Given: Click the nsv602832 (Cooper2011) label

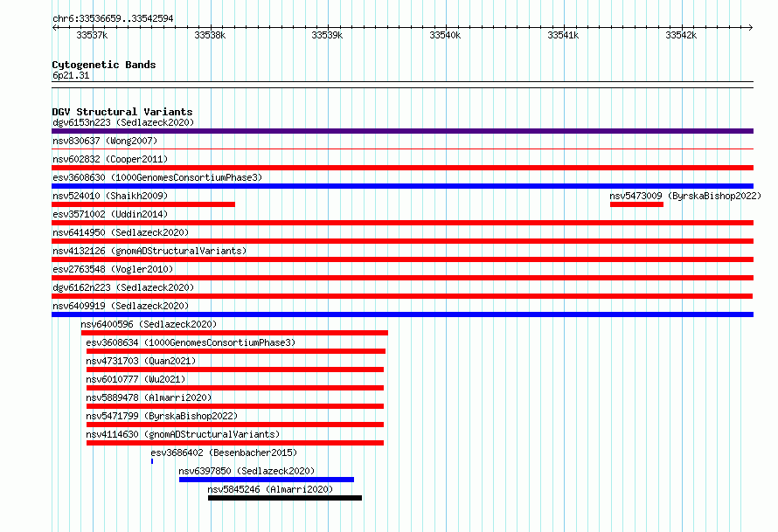Looking at the screenshot, I should [x=110, y=159].
